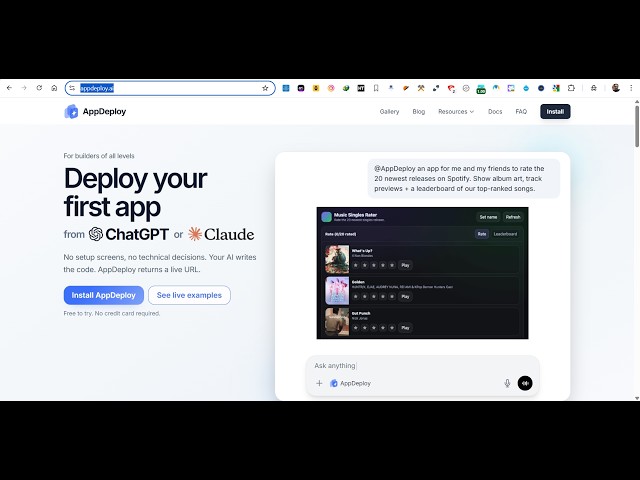
Task: Click the colorful Google-style extension icon
Action: coord(556,88)
